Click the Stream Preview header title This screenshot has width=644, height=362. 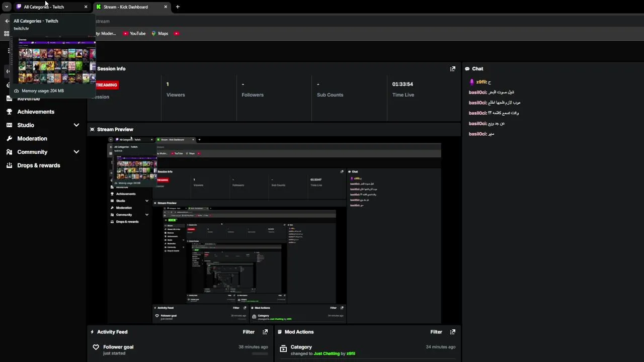pyautogui.click(x=115, y=130)
